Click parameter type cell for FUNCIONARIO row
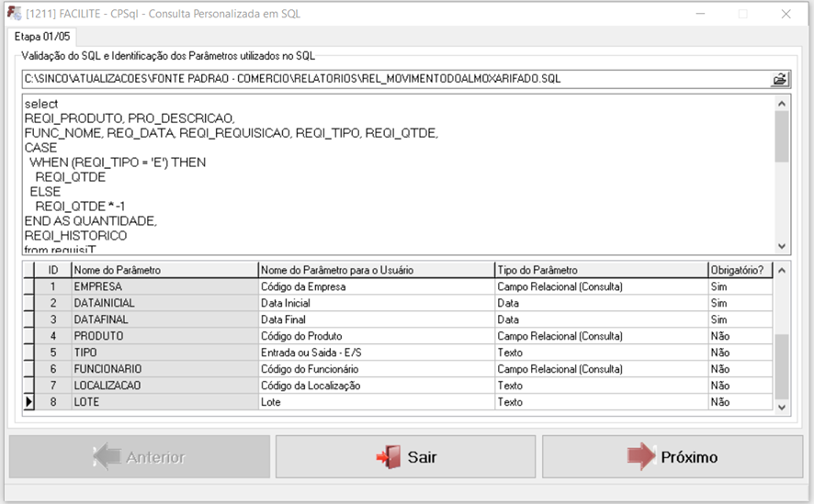Screen dimensions: 814x504 [602, 369]
